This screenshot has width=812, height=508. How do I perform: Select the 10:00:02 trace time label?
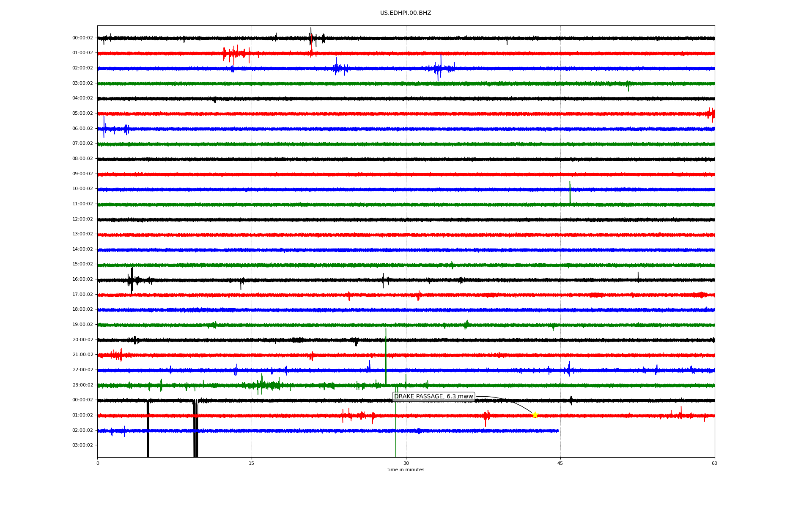click(x=82, y=189)
